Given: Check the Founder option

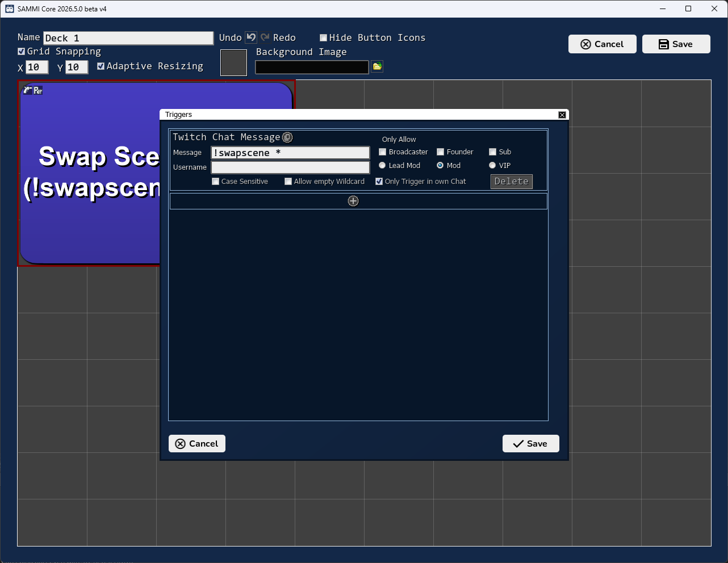Looking at the screenshot, I should (x=440, y=152).
